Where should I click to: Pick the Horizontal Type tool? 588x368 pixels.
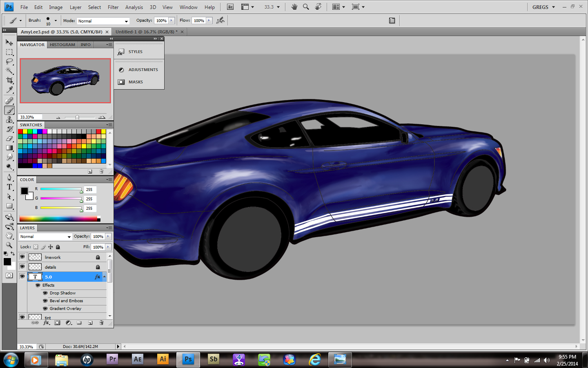(x=9, y=187)
